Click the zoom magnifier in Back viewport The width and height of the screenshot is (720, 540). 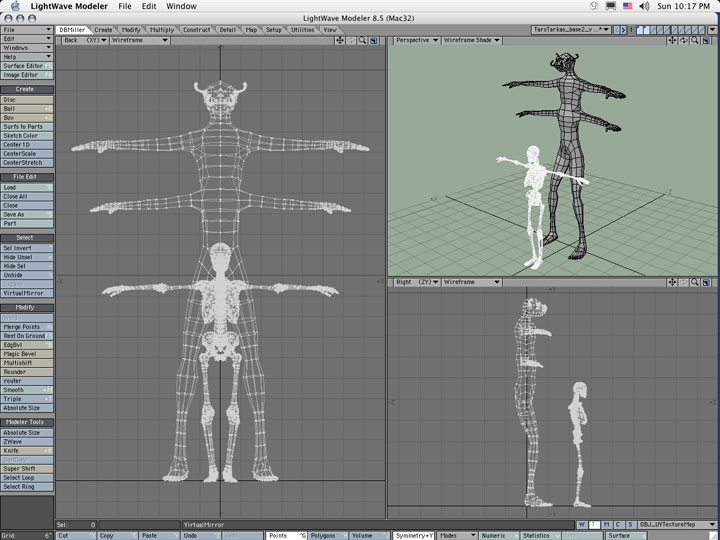click(362, 40)
